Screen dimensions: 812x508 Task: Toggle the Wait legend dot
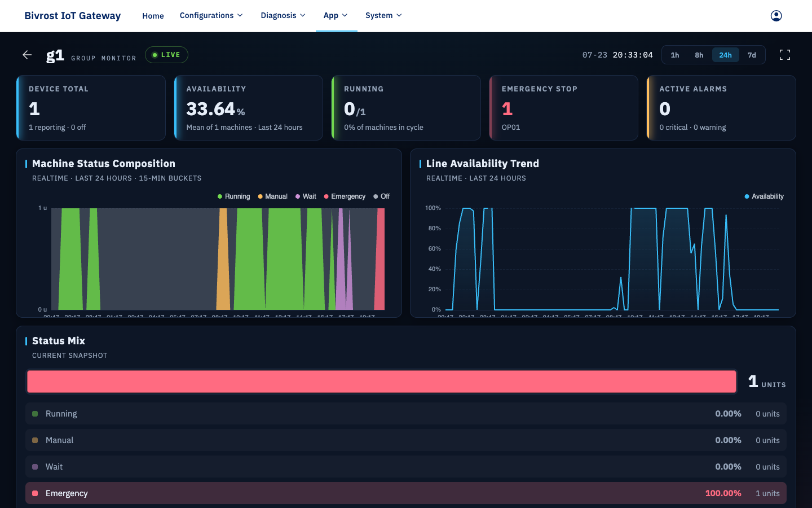pyautogui.click(x=298, y=196)
